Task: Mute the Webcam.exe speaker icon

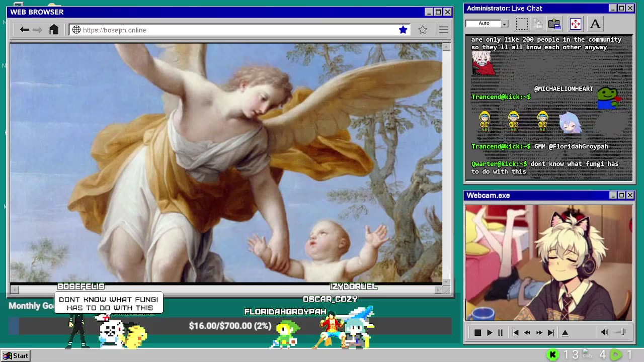Action: click(604, 332)
